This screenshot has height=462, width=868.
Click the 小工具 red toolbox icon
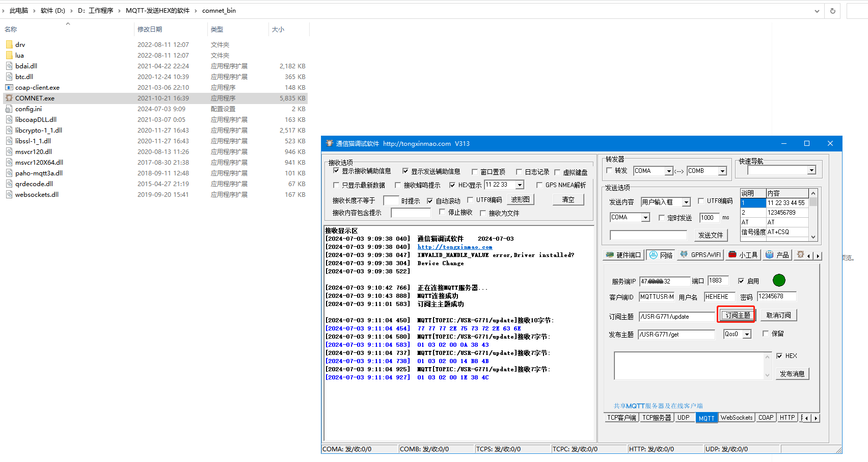[733, 254]
